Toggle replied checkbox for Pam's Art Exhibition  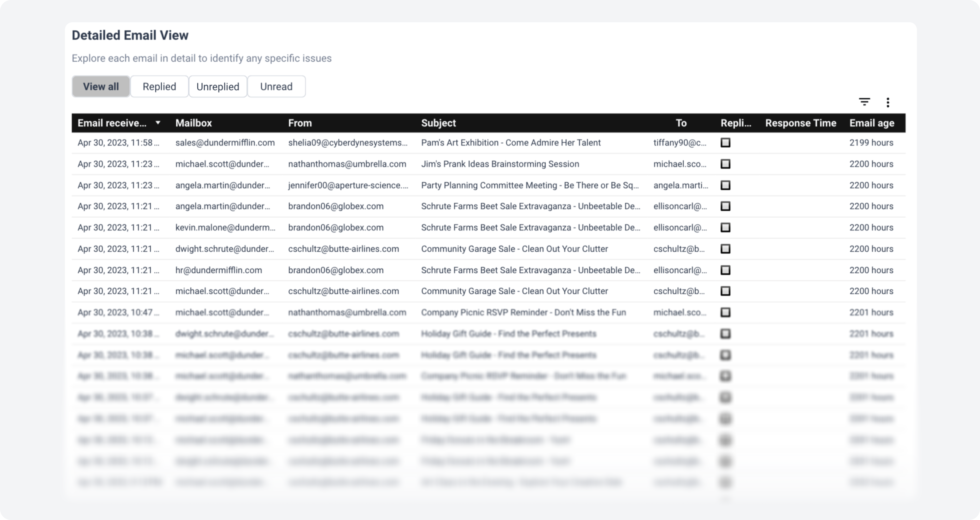725,143
